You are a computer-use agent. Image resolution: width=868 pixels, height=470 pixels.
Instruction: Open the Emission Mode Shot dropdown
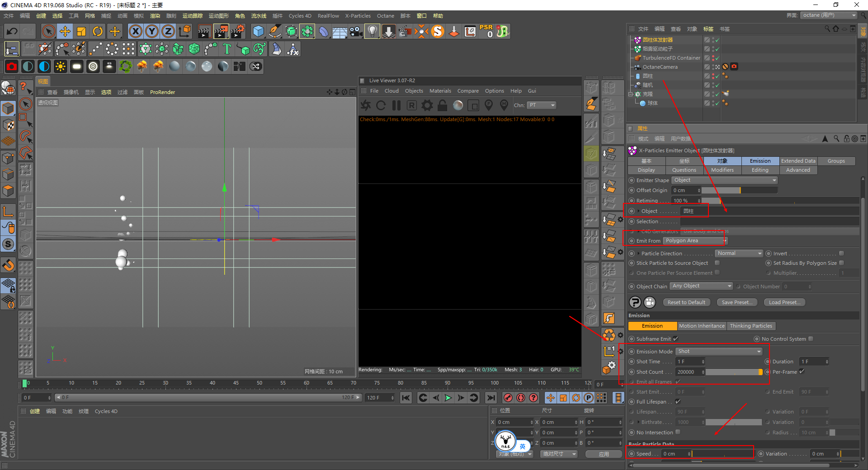coord(719,352)
